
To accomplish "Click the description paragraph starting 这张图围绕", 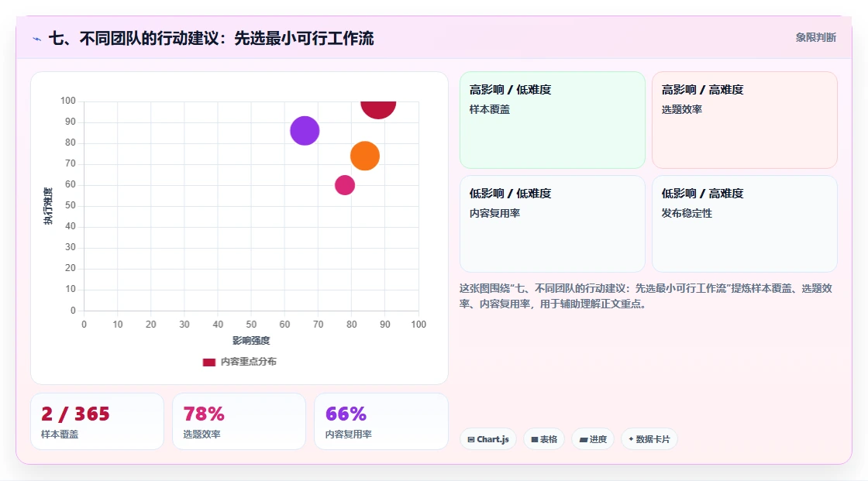I will click(646, 296).
